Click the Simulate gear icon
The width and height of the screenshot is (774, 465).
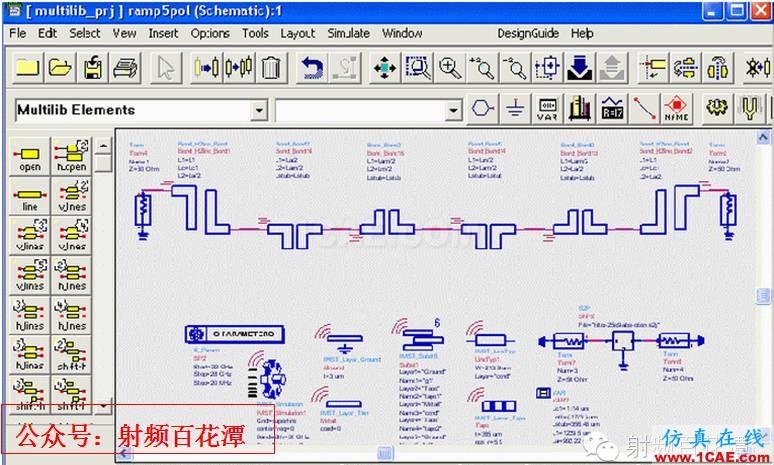pyautogui.click(x=717, y=108)
